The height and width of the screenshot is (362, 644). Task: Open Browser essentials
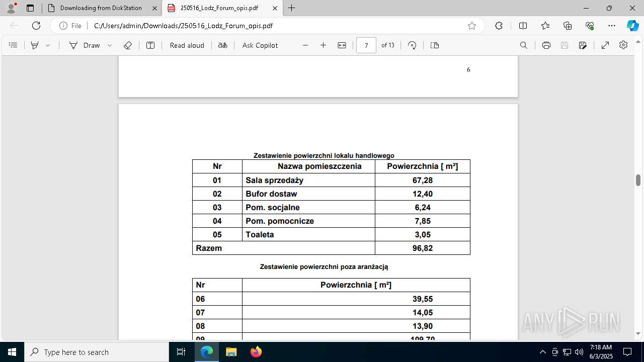coord(590,26)
